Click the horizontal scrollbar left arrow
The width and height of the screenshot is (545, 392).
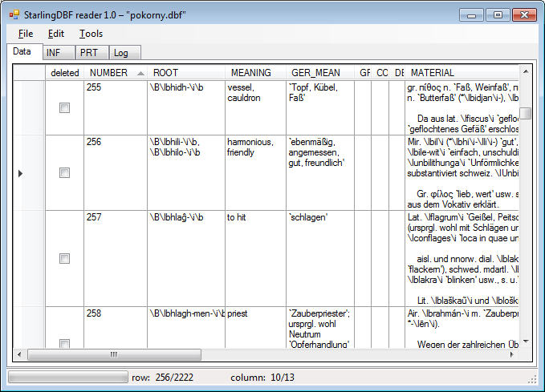[19, 354]
